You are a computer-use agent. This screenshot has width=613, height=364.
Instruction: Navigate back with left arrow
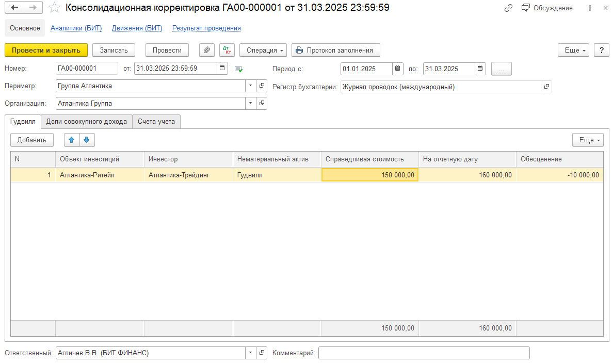tap(14, 8)
